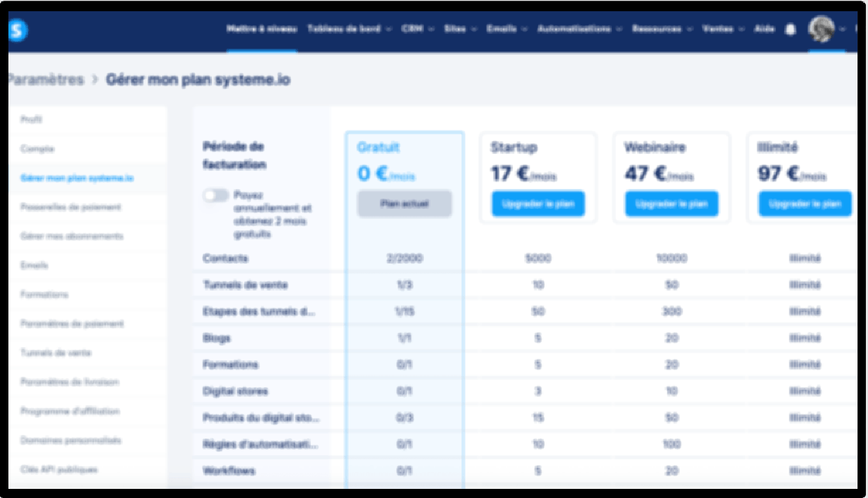The height and width of the screenshot is (498, 868).
Task: Select Gérer mon plan systeme.io in the sidebar
Action: [77, 178]
